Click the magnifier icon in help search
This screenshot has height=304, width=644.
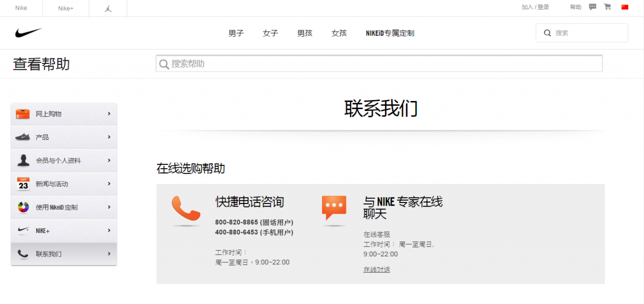point(164,64)
